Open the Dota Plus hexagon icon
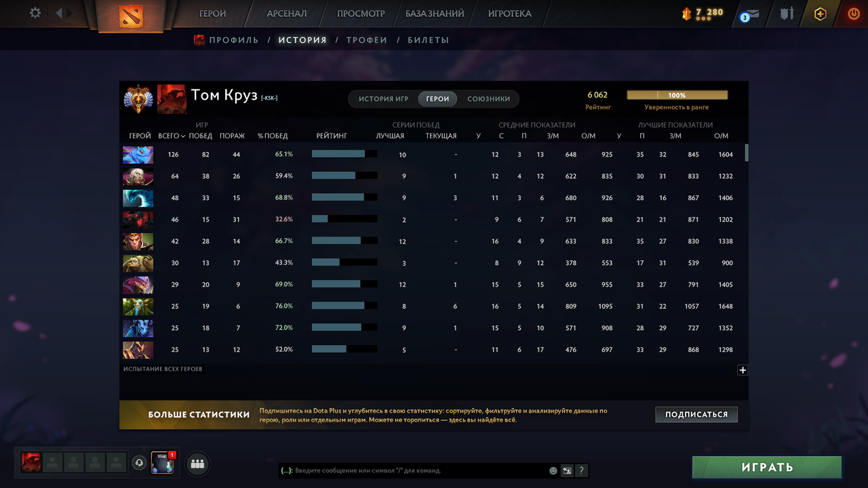868x488 pixels. point(821,14)
